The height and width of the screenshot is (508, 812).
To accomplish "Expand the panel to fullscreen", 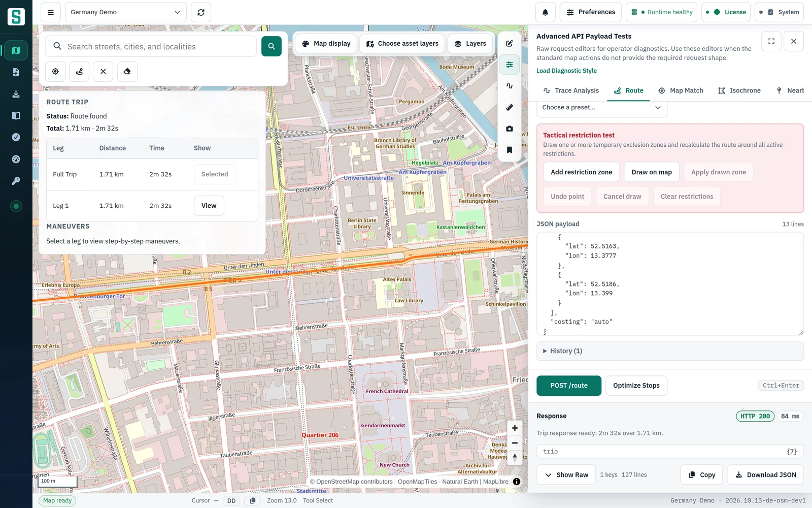I will pyautogui.click(x=771, y=41).
